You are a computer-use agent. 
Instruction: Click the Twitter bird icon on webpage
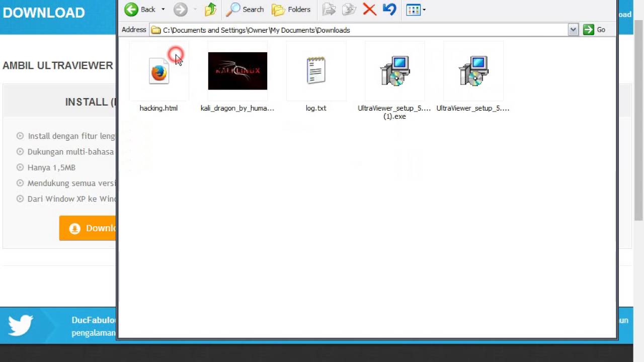point(21,325)
